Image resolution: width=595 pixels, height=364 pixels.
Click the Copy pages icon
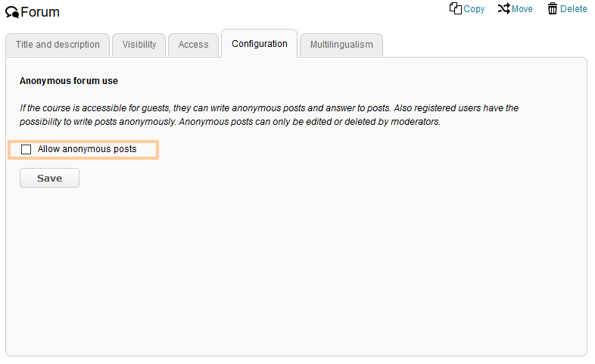(x=455, y=8)
